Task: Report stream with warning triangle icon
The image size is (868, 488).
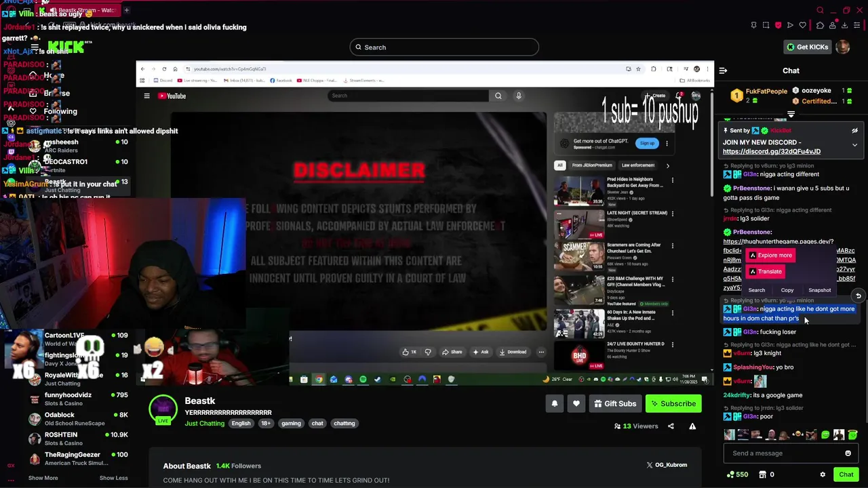Action: 692,426
